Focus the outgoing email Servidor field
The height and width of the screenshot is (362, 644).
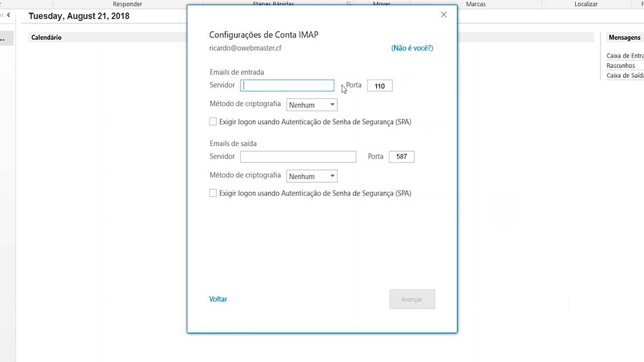tap(298, 157)
